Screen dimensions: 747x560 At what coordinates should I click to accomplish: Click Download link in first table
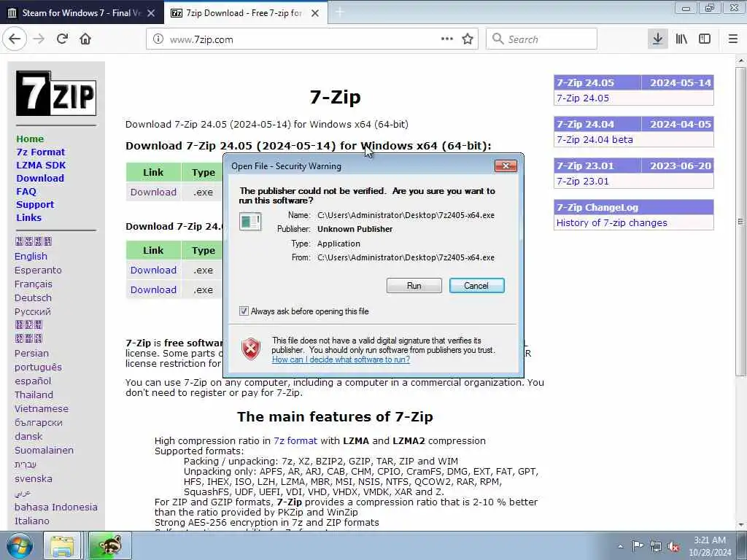pos(153,192)
